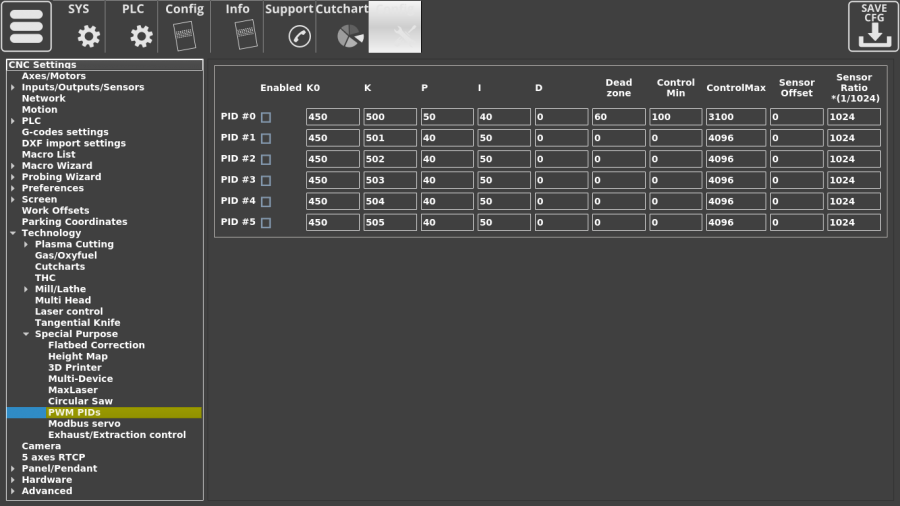Open DXF import settings item
Image resolution: width=900 pixels, height=506 pixels.
pos(73,143)
